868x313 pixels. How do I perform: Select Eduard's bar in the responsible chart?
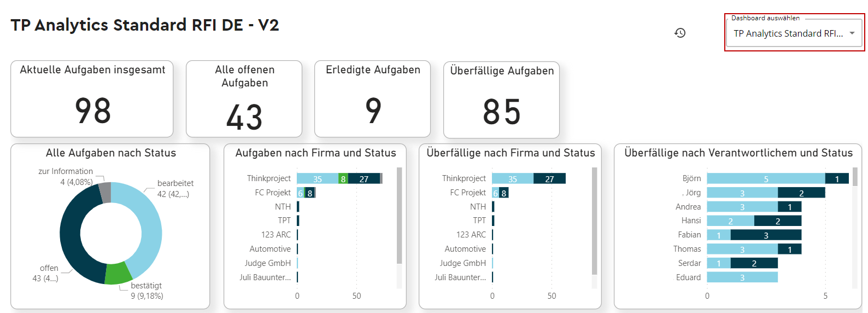742,277
